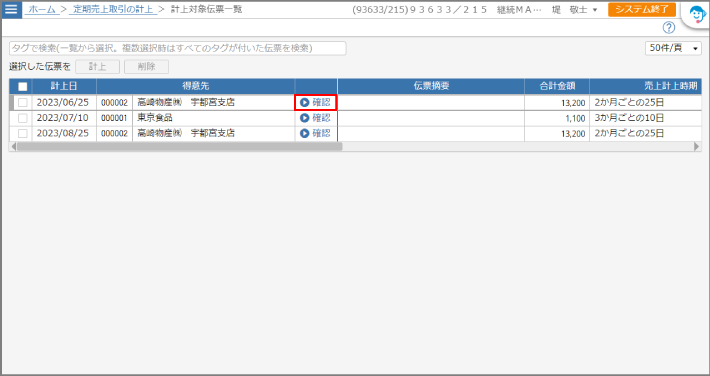
Task: Click customer code 000001 cell
Action: coord(114,118)
